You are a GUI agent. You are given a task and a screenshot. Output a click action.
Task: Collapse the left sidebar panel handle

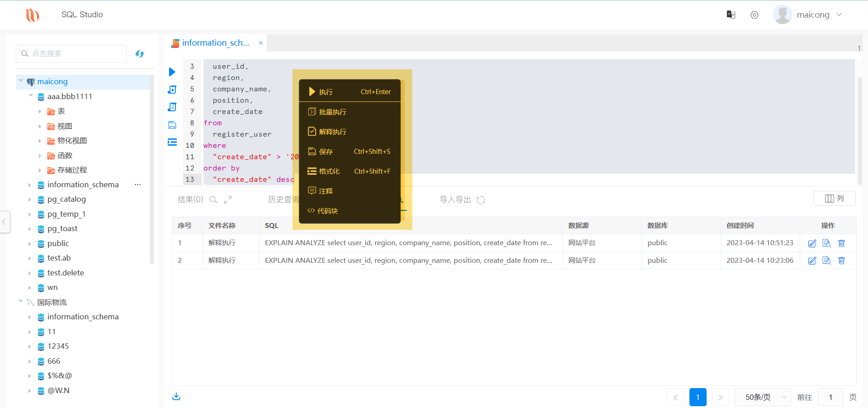click(x=4, y=222)
